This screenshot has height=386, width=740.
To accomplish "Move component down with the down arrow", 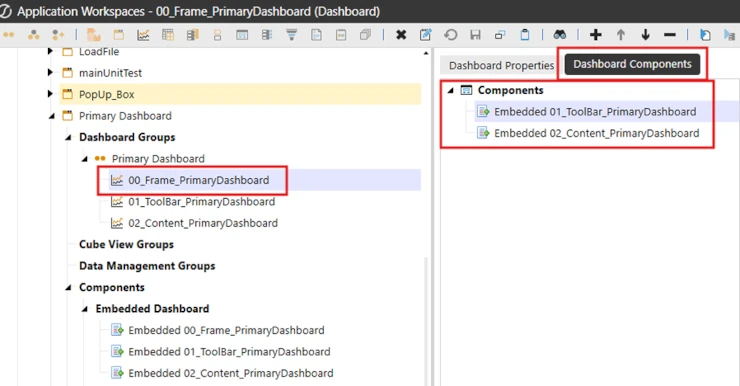I will 645,35.
